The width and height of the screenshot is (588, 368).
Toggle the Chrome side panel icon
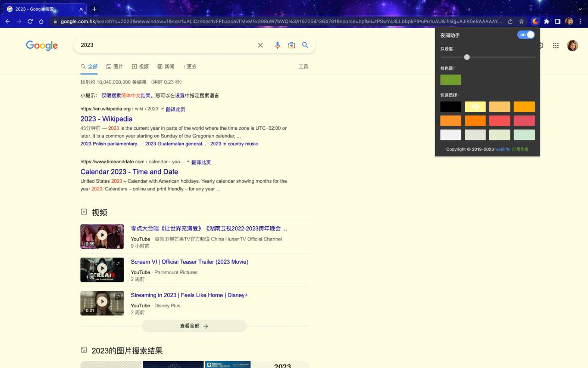558,21
